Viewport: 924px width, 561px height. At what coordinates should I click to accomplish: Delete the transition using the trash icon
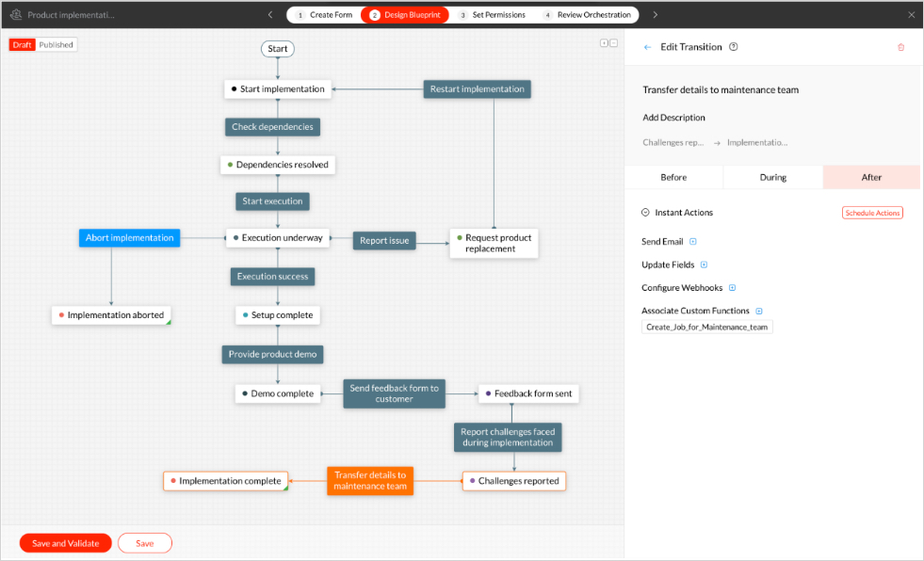click(900, 47)
